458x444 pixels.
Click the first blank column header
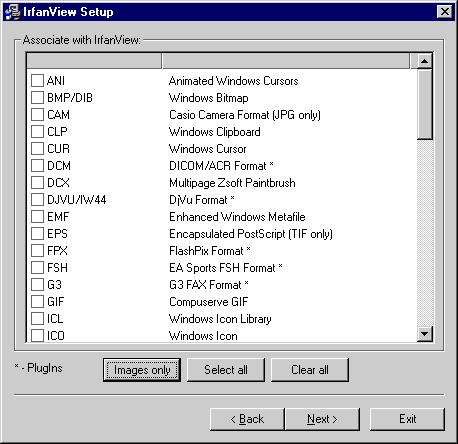click(x=94, y=61)
